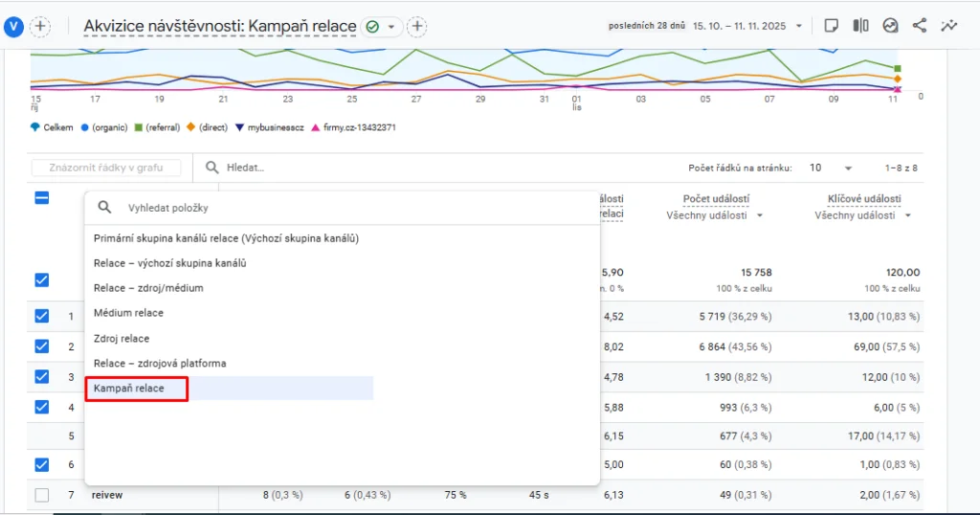This screenshot has height=515, width=980.
Task: Pick Zdroj relace from the list
Action: [x=122, y=339]
